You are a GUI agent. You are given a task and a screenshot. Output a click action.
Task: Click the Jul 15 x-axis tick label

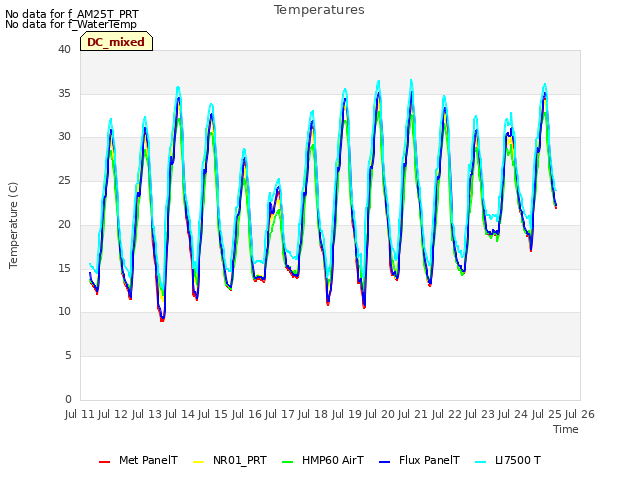coord(213,414)
